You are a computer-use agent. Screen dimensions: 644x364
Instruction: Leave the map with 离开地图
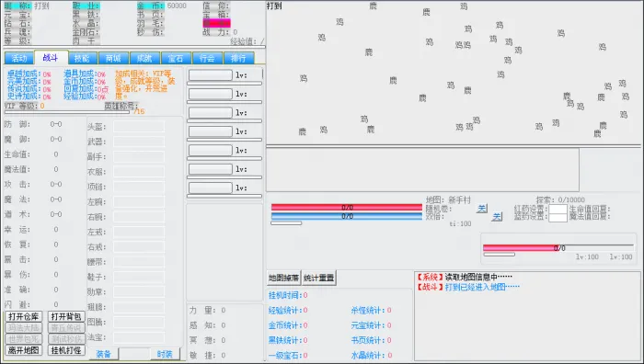[x=23, y=350]
